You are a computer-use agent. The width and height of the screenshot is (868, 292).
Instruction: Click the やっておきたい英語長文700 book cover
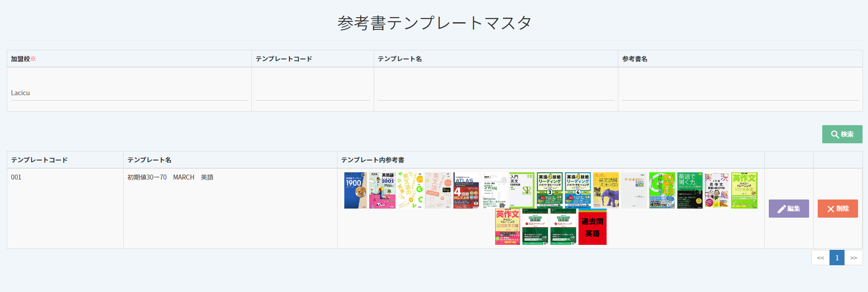point(634,190)
